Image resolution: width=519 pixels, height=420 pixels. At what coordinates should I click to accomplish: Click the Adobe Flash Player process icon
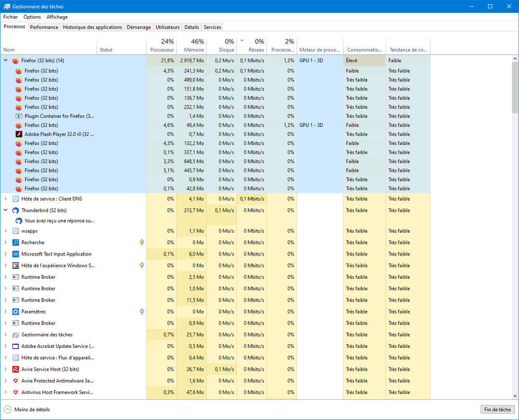(19, 134)
